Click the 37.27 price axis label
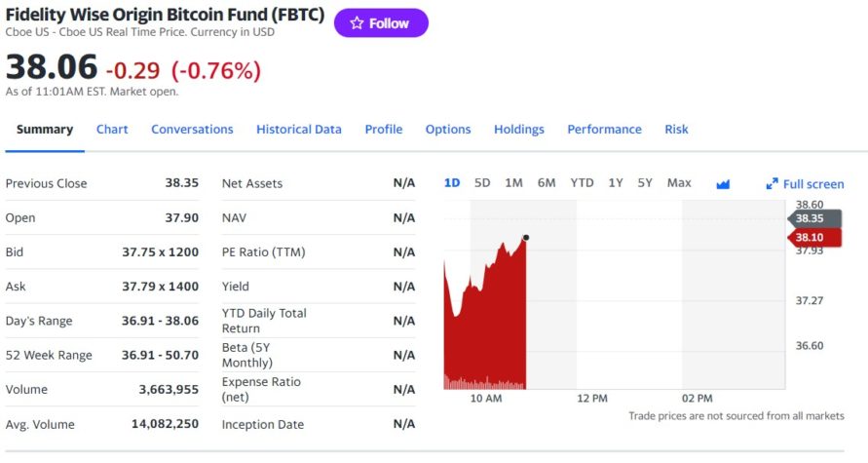Image resolution: width=868 pixels, height=463 pixels. tap(810, 301)
